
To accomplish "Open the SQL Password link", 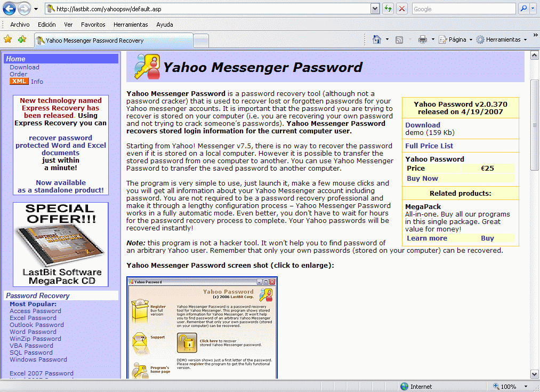I will [31, 353].
